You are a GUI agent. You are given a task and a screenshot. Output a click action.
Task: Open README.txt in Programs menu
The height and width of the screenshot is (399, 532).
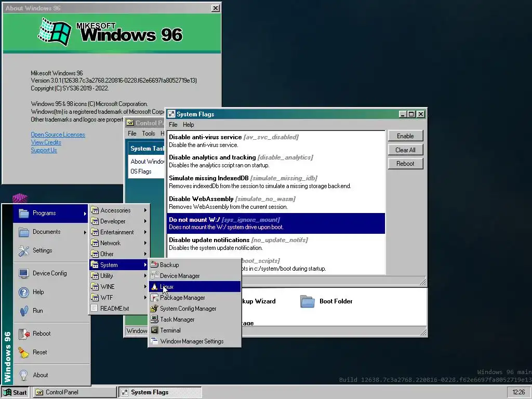pyautogui.click(x=119, y=309)
